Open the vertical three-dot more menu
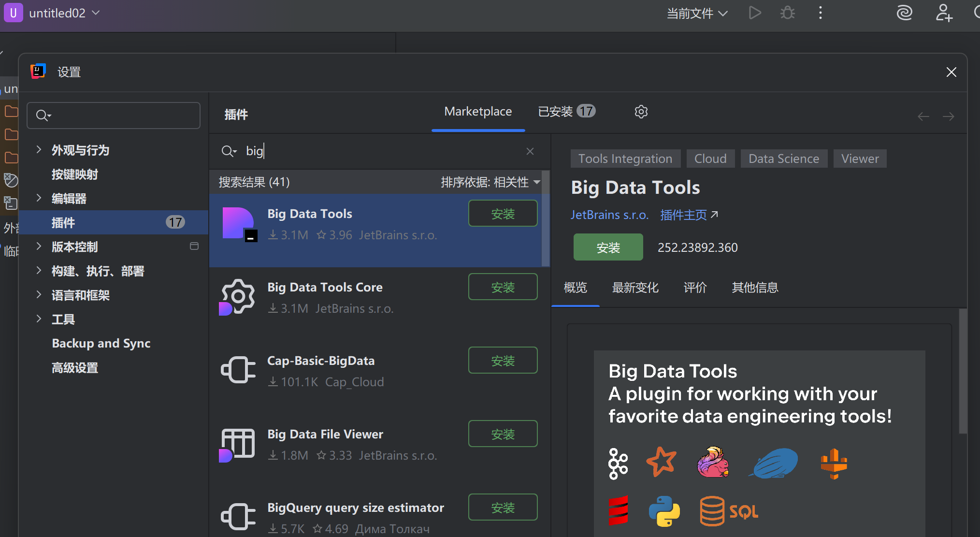The image size is (980, 537). click(x=820, y=13)
